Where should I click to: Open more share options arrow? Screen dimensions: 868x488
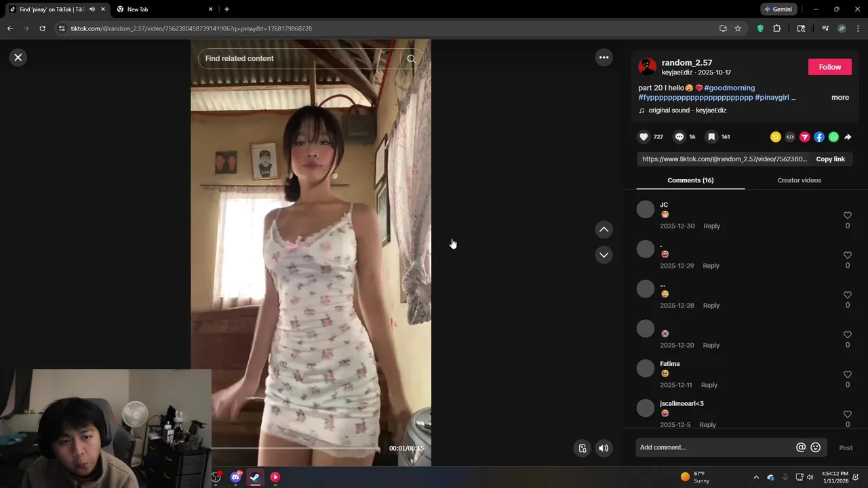848,137
